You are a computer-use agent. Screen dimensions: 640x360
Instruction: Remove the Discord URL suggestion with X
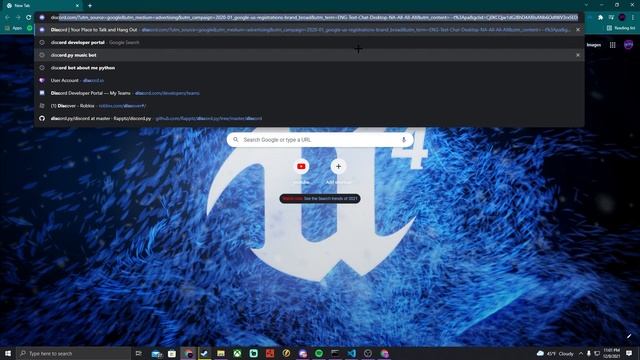pyautogui.click(x=578, y=30)
